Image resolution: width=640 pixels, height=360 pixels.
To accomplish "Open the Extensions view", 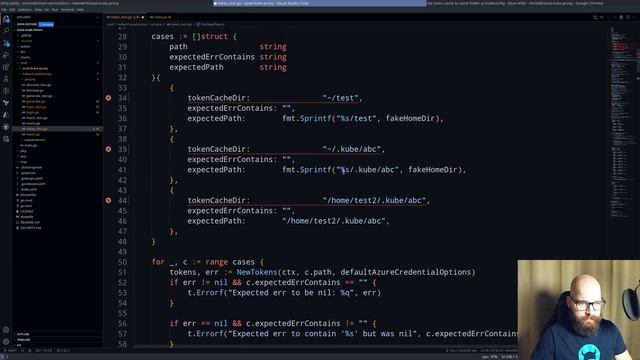I will (6, 67).
